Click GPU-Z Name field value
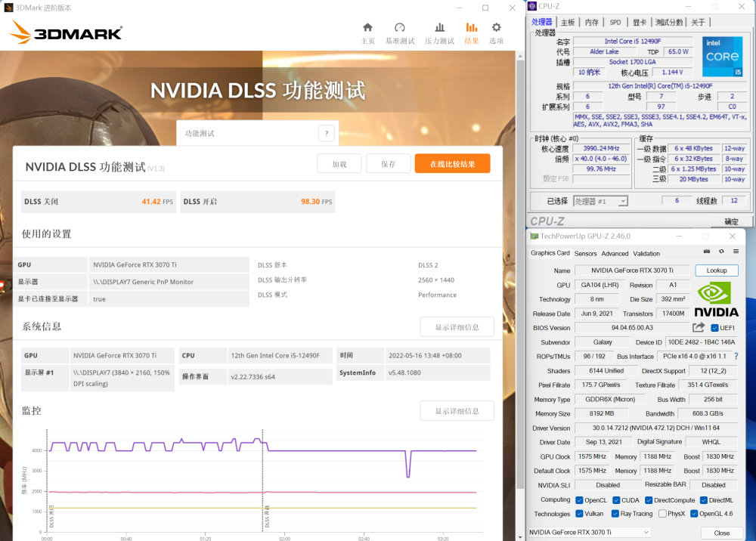756x541 pixels. [x=632, y=270]
